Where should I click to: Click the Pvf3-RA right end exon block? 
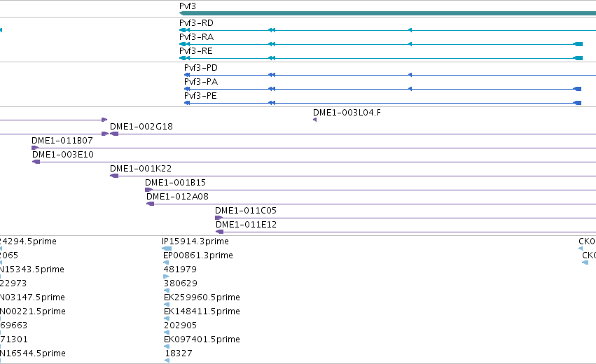click(x=578, y=44)
